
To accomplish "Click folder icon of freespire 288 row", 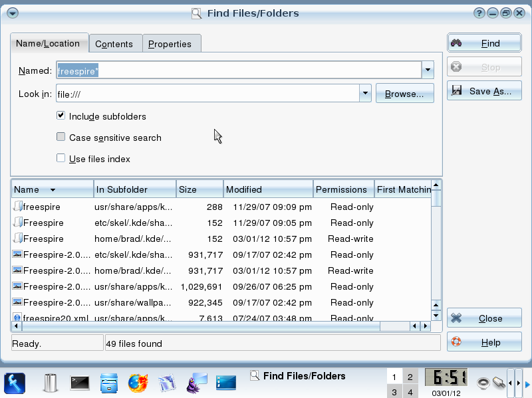I will [18, 206].
